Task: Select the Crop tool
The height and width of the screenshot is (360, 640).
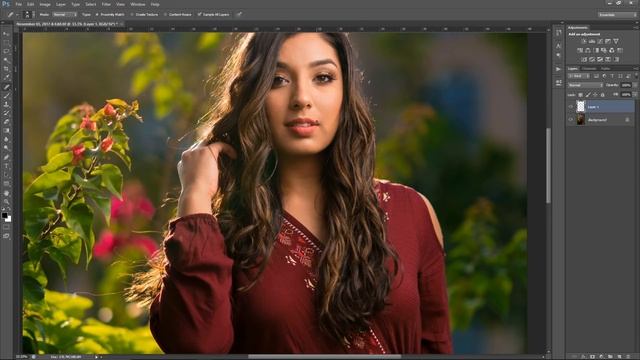Action: [x=6, y=69]
